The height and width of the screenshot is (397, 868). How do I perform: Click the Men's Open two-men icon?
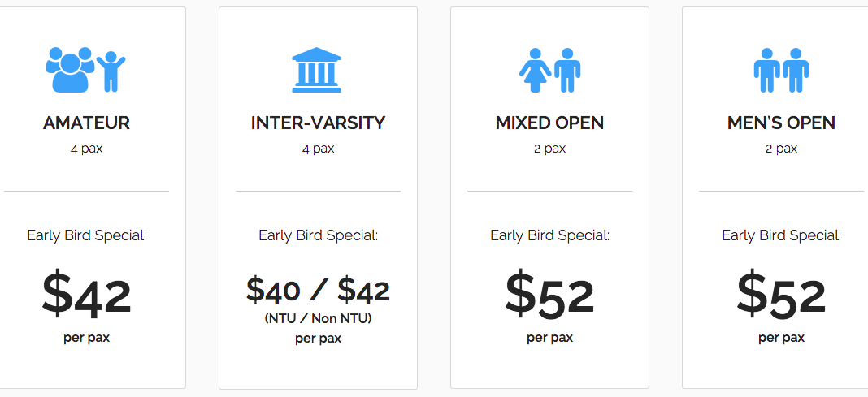pyautogui.click(x=781, y=70)
